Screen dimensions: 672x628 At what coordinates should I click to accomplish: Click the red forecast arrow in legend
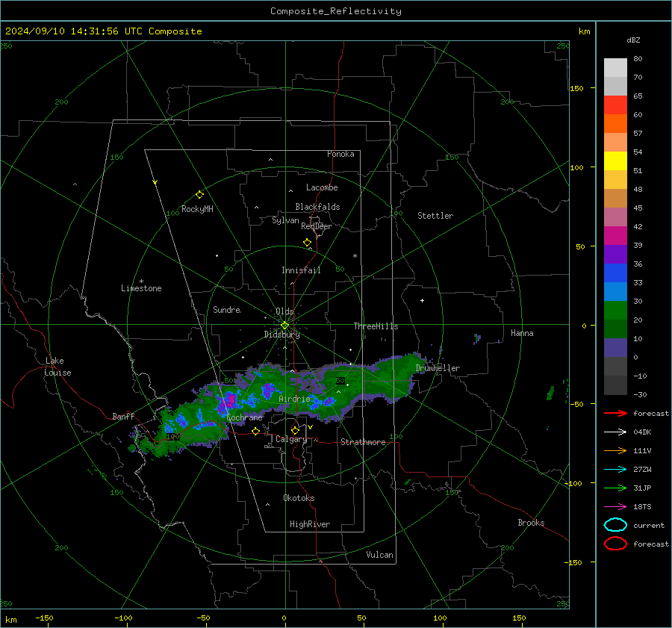[615, 413]
